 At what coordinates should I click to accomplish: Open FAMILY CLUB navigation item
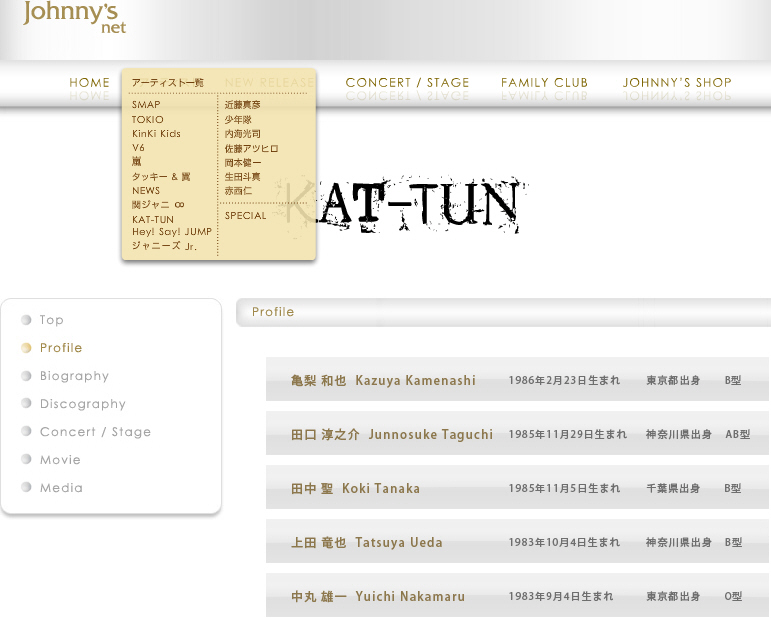tap(544, 83)
